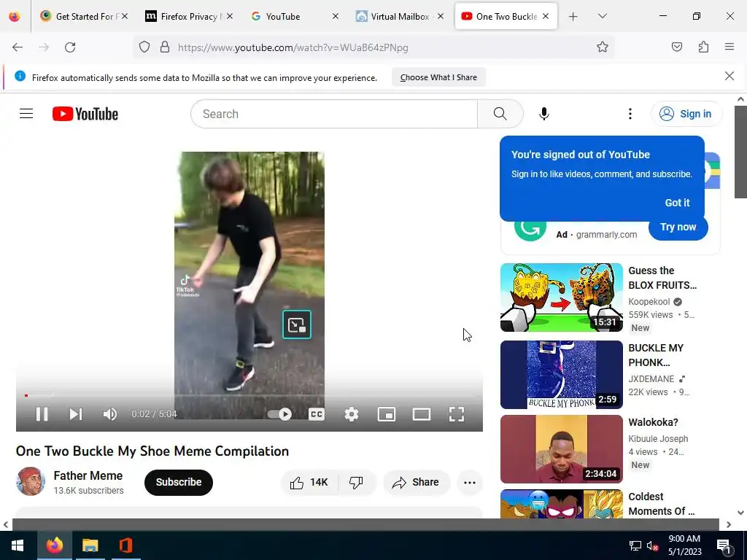
Task: Enter full screen mode
Action: 457,414
